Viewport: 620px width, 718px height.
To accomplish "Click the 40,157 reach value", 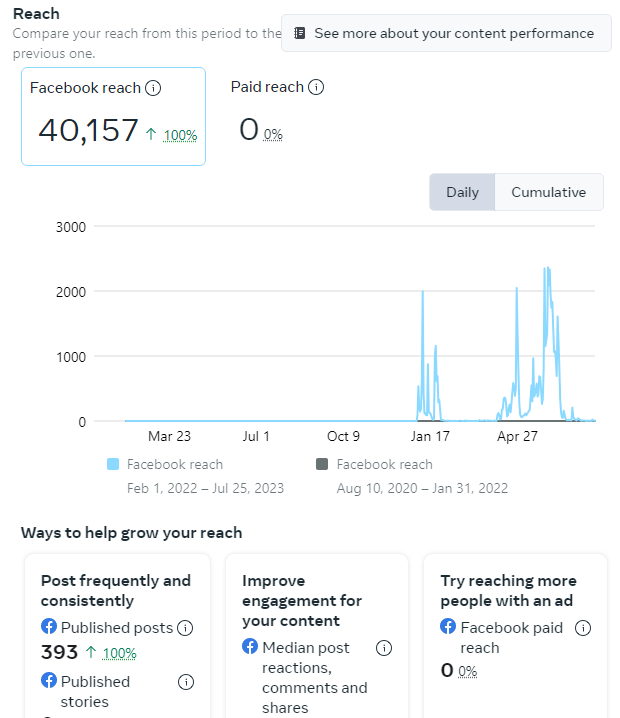I will 88,131.
